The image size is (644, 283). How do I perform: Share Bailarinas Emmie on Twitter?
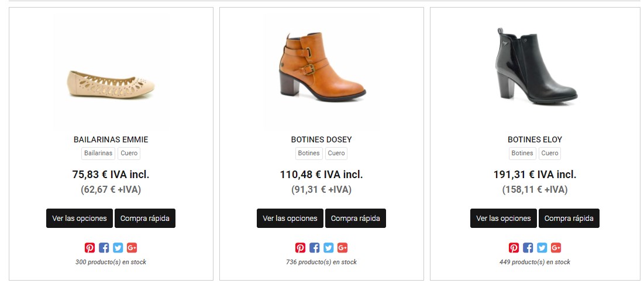118,248
